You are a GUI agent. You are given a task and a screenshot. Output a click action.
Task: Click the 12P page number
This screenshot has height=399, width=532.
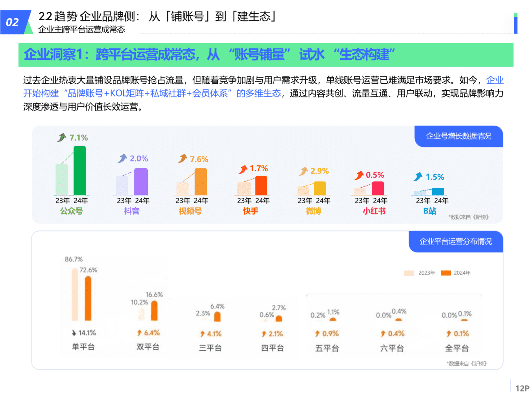coord(522,388)
